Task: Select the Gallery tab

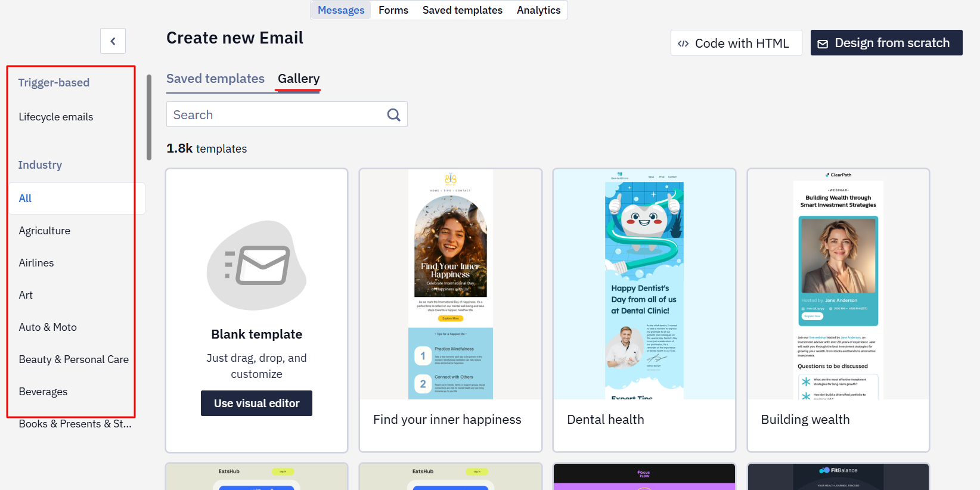Action: pos(299,79)
